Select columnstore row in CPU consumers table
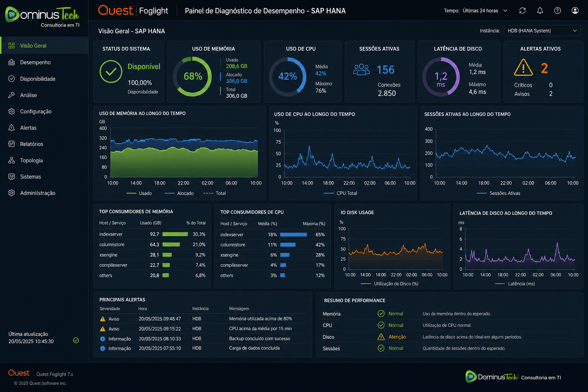The width and height of the screenshot is (588, 392). pyautogui.click(x=272, y=245)
